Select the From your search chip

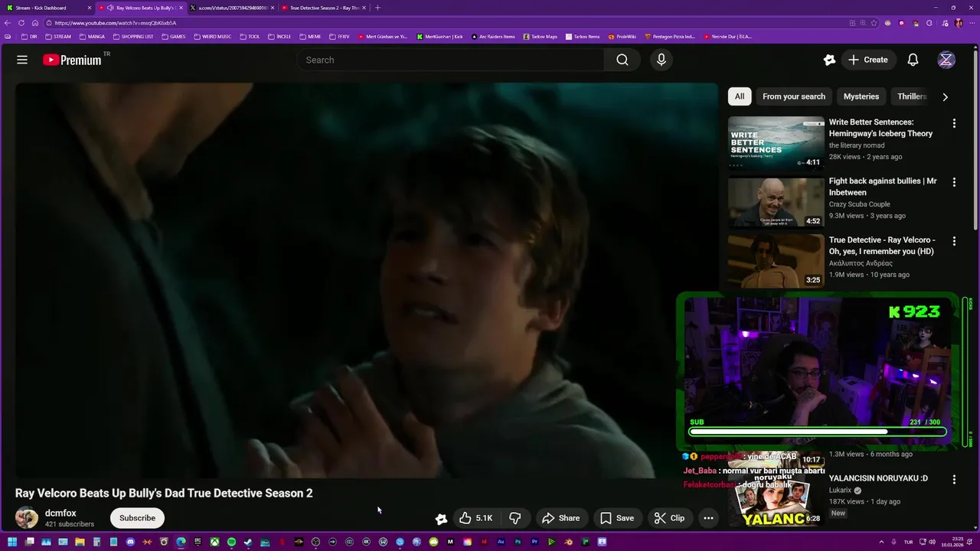point(794,96)
